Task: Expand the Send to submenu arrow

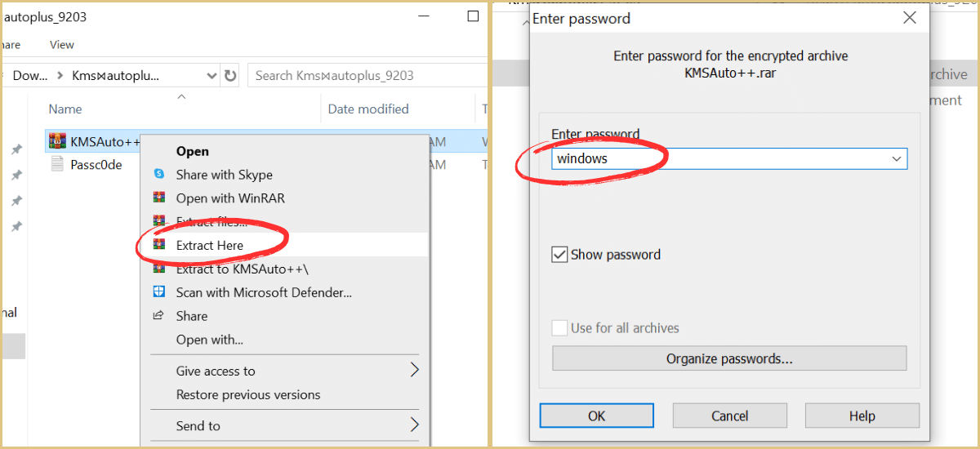Action: coord(414,425)
